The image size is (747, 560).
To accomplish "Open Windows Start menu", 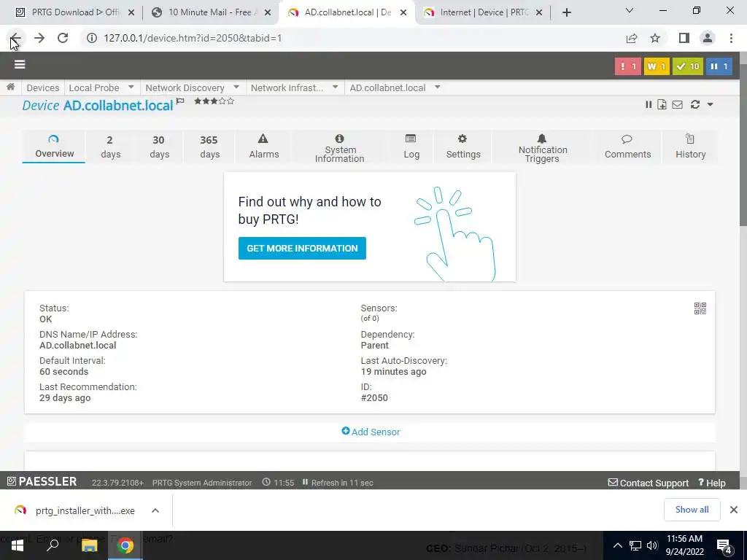I will (18, 545).
